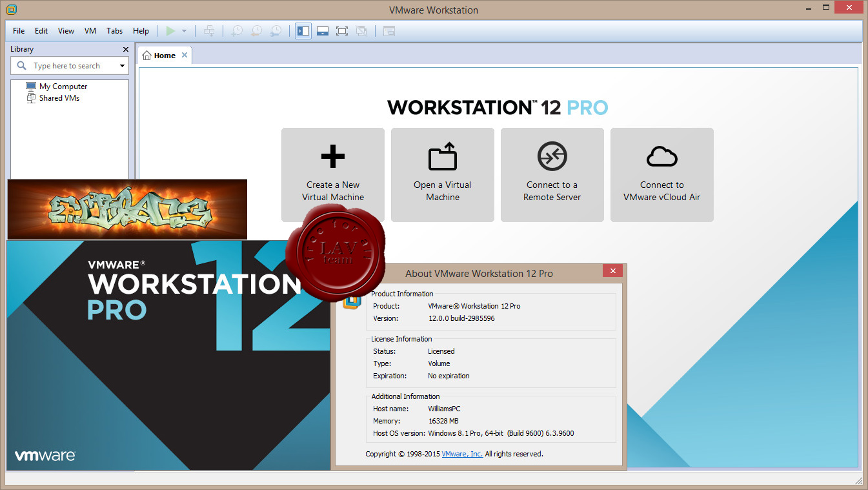The width and height of the screenshot is (868, 490).
Task: Click the My Computer monitor icon
Action: pyautogui.click(x=31, y=87)
